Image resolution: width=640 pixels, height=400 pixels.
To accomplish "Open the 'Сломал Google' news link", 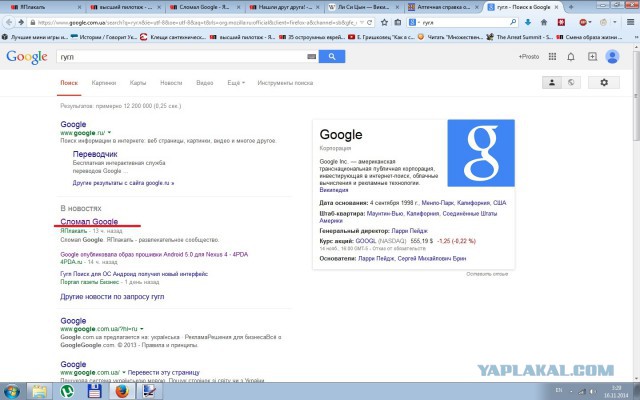I will 89,221.
